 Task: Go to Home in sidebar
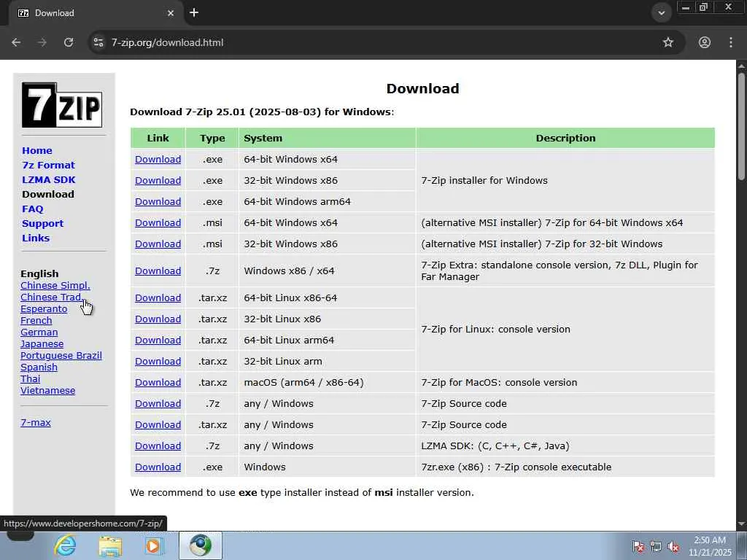[x=37, y=150]
